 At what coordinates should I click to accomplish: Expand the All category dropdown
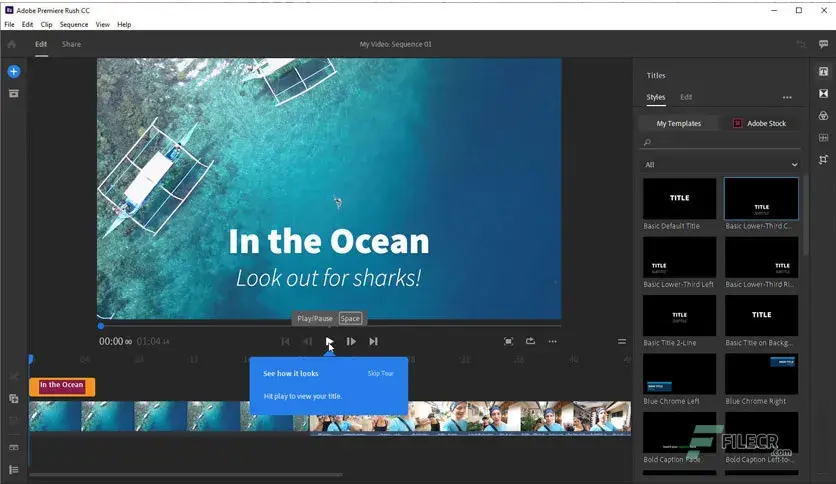[720, 165]
